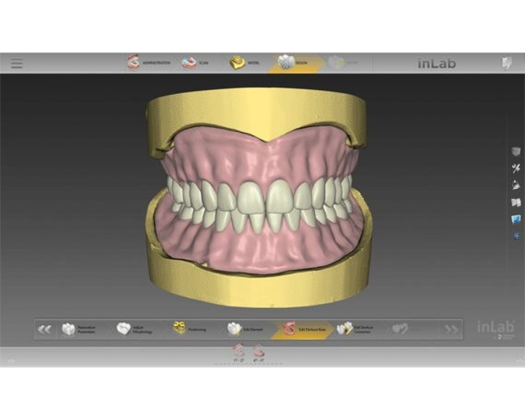525x420 pixels.
Task: Click the blue highlighted icon in right sidebar
Action: (x=516, y=219)
